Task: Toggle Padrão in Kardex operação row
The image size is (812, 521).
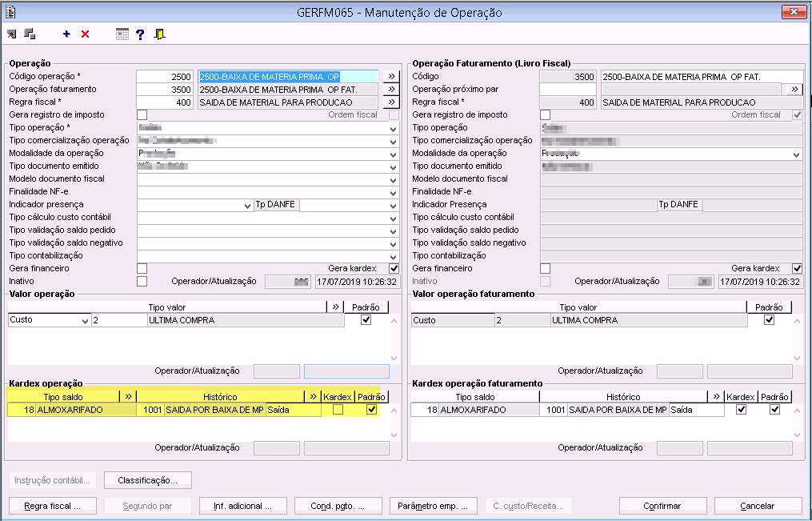Action: 371,410
